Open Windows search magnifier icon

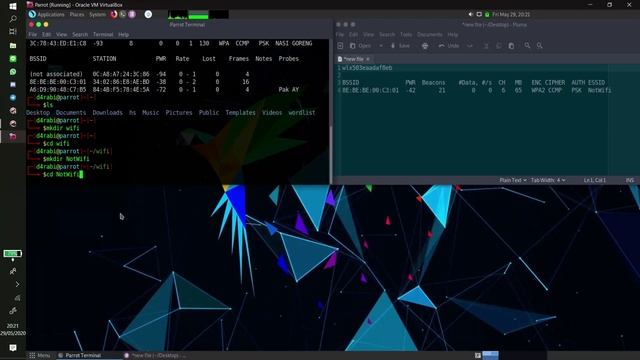coord(13,19)
